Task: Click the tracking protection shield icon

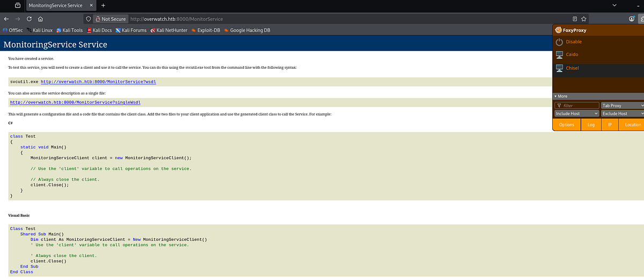Action: pyautogui.click(x=89, y=18)
